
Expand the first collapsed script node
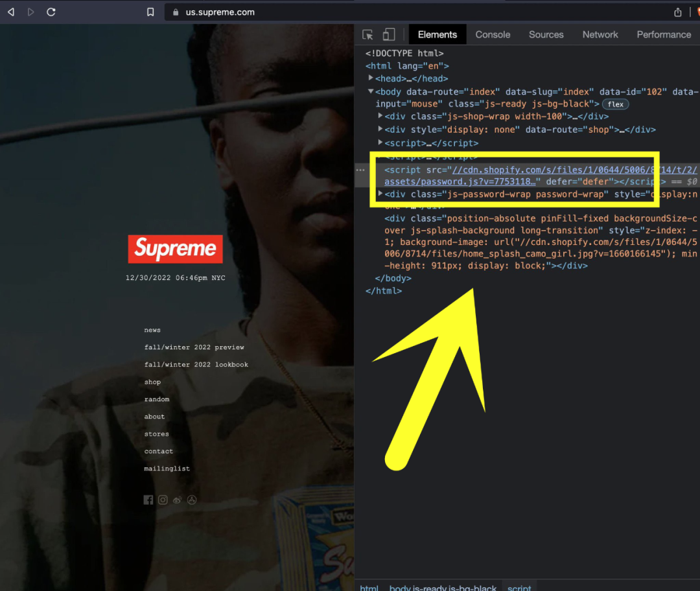pos(380,143)
